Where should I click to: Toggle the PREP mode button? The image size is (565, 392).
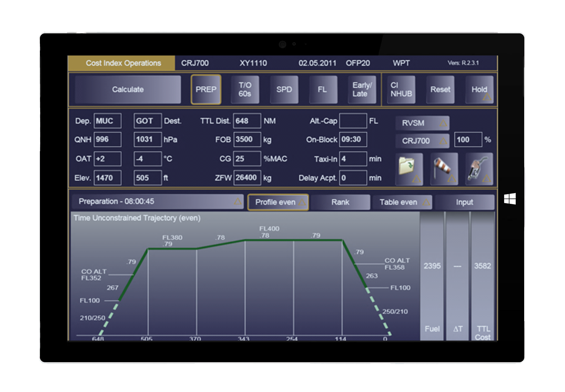point(206,90)
